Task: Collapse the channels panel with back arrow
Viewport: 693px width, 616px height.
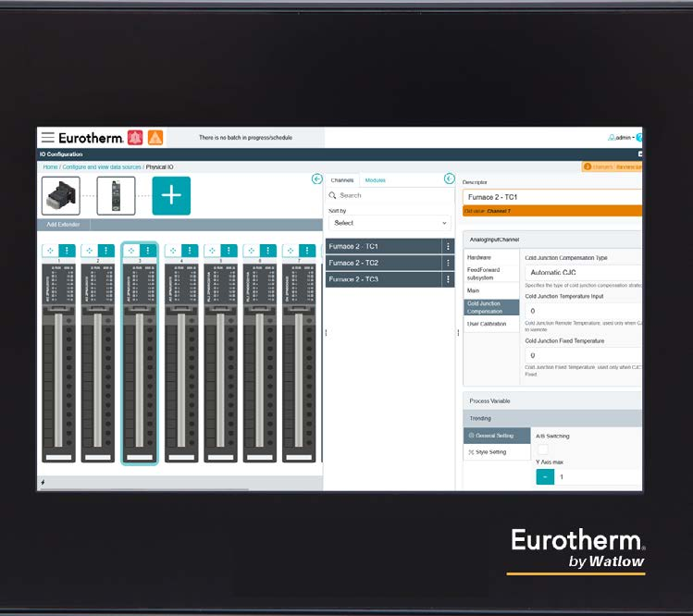Action: click(449, 179)
